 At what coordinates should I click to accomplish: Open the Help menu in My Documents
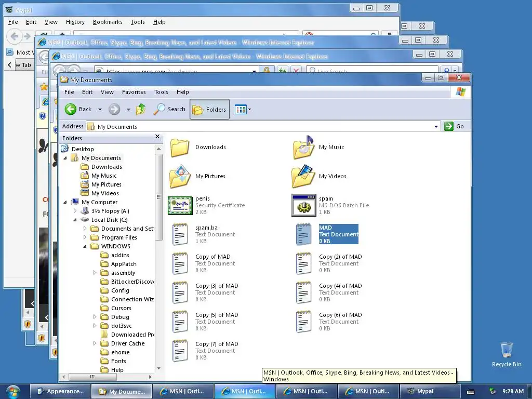[x=182, y=92]
